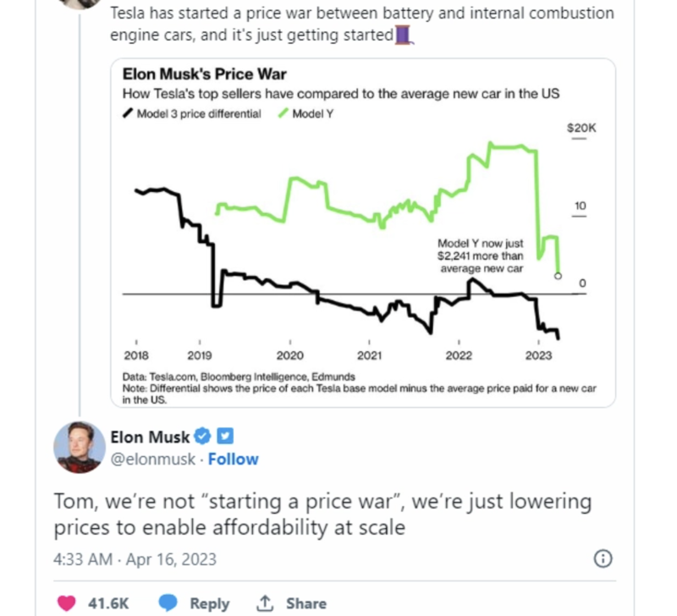
Task: Click the Twitter bird icon beside name
Action: point(225,436)
